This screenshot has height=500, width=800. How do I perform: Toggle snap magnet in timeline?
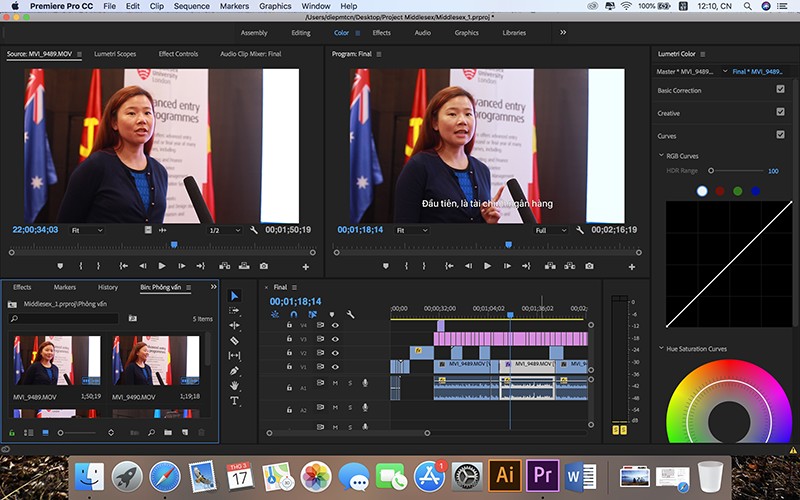tap(293, 314)
